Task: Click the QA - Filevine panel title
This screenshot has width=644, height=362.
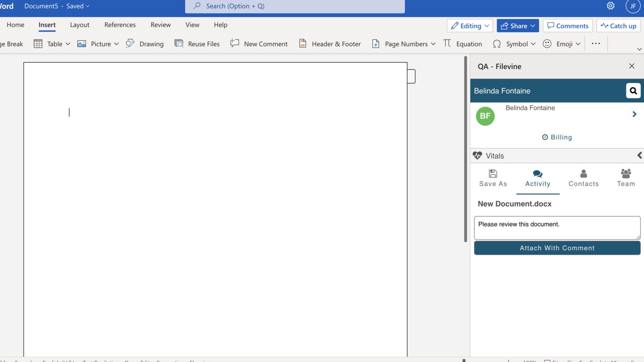Action: pyautogui.click(x=499, y=66)
